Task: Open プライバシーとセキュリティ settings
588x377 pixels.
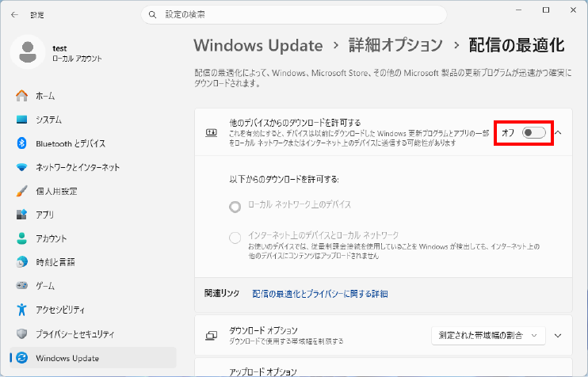Action: pyautogui.click(x=93, y=334)
